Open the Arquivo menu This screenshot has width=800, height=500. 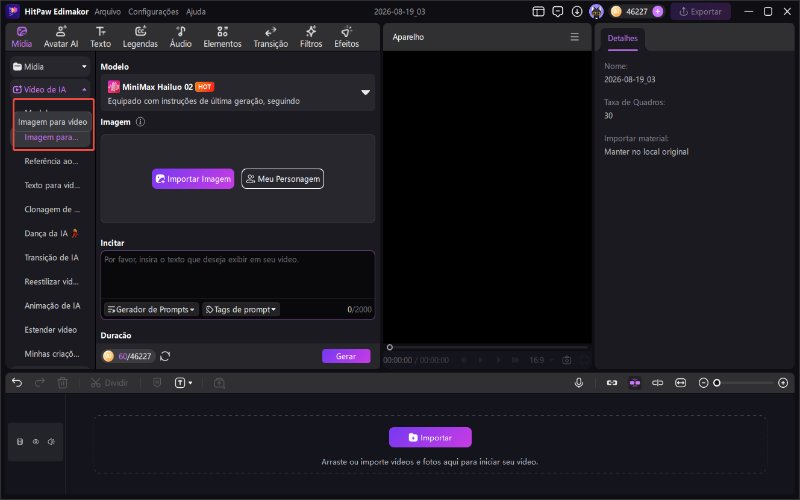[x=108, y=11]
